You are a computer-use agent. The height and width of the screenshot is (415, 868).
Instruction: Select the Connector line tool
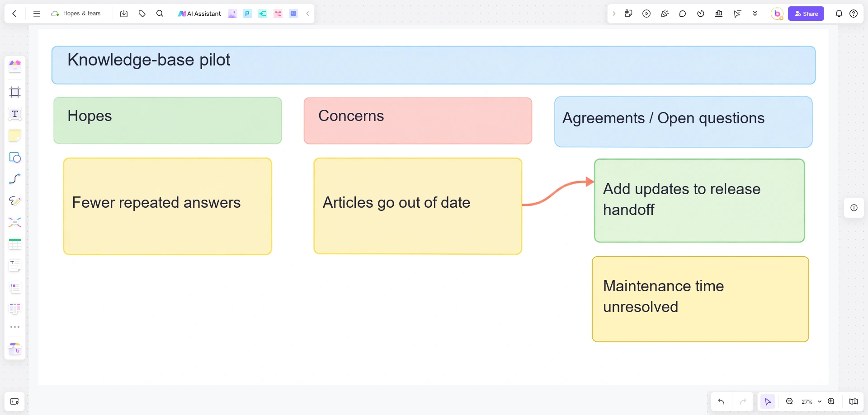pos(15,179)
